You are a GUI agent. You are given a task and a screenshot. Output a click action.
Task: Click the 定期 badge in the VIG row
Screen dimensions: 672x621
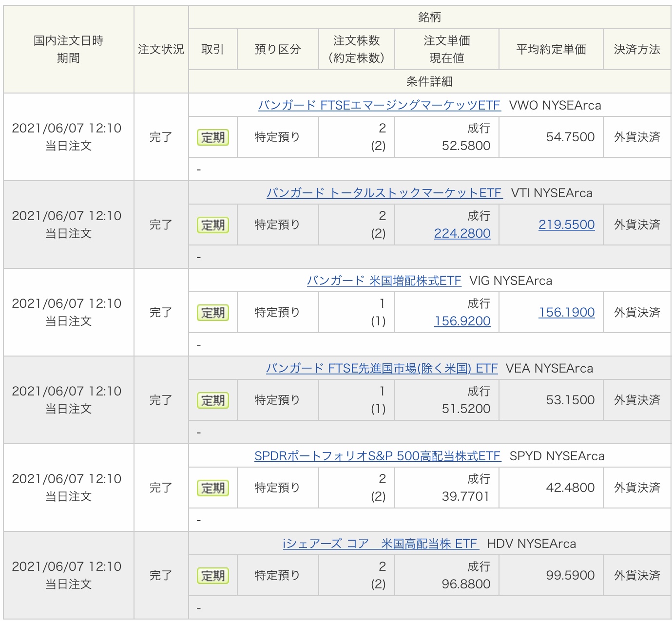[x=213, y=313]
